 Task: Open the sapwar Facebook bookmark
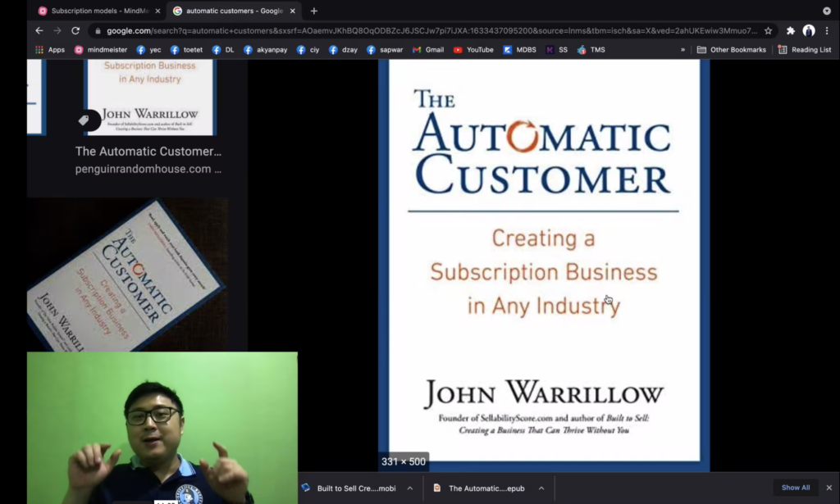pyautogui.click(x=385, y=50)
